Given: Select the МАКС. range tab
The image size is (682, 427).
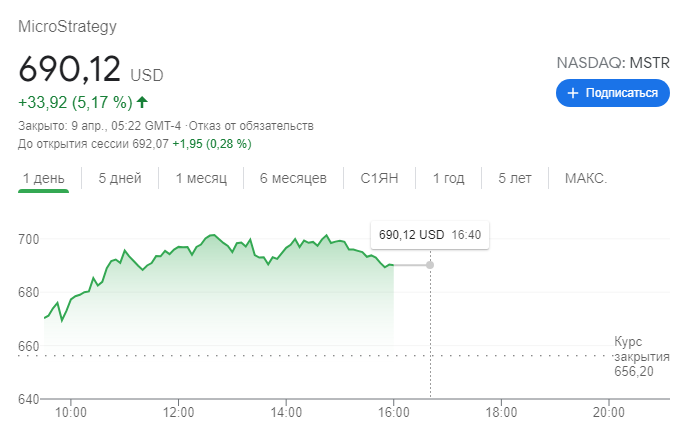Looking at the screenshot, I should pyautogui.click(x=585, y=178).
